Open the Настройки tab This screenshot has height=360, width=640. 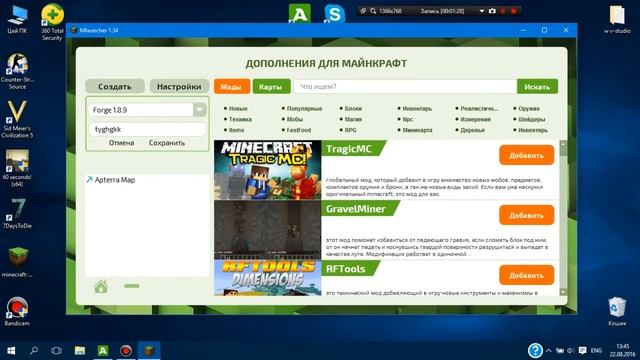[179, 87]
